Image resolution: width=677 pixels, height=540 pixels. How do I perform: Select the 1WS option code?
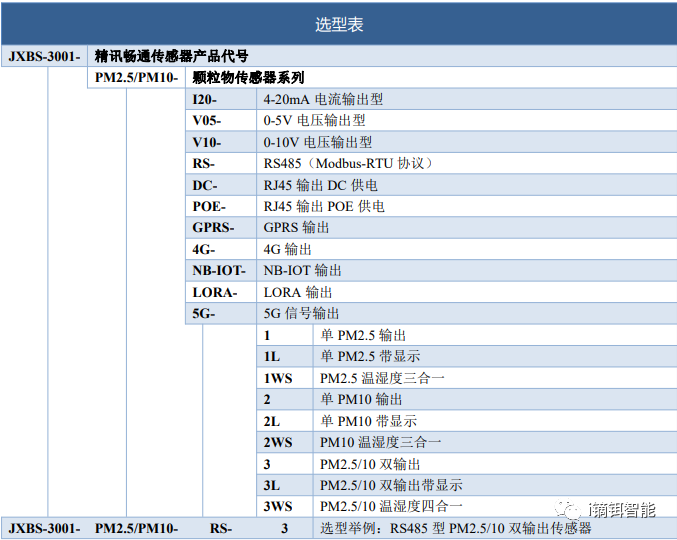[x=278, y=378]
